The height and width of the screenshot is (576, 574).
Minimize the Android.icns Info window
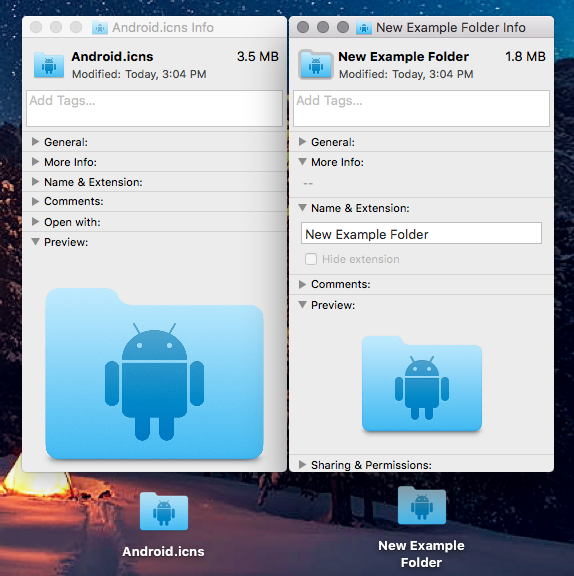[x=56, y=27]
